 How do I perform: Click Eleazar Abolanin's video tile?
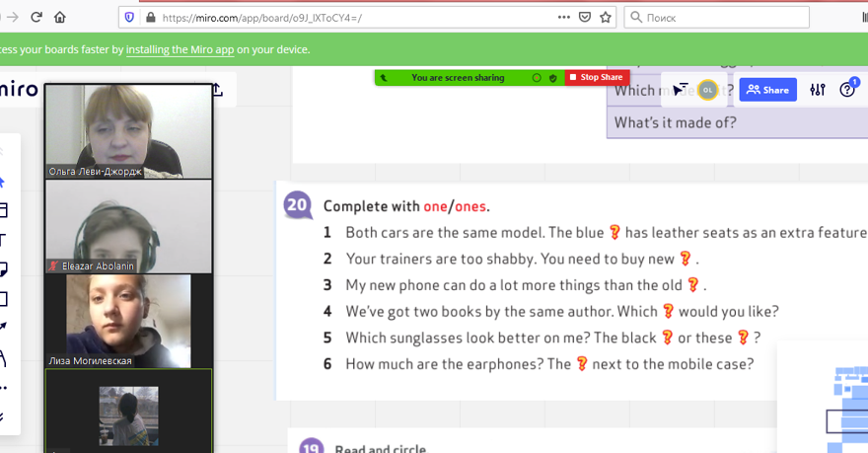(128, 226)
